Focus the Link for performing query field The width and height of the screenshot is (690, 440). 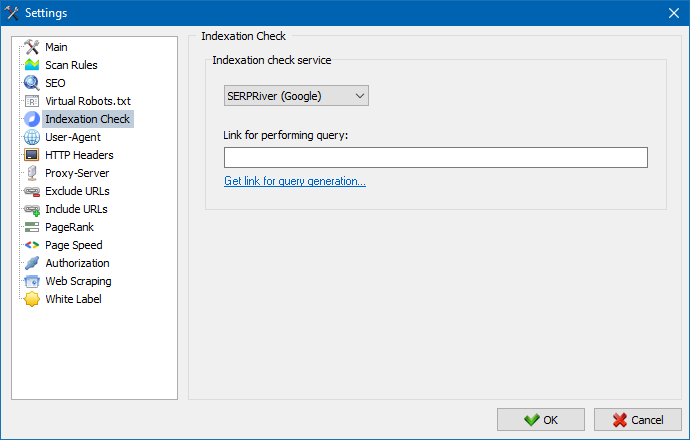click(436, 158)
